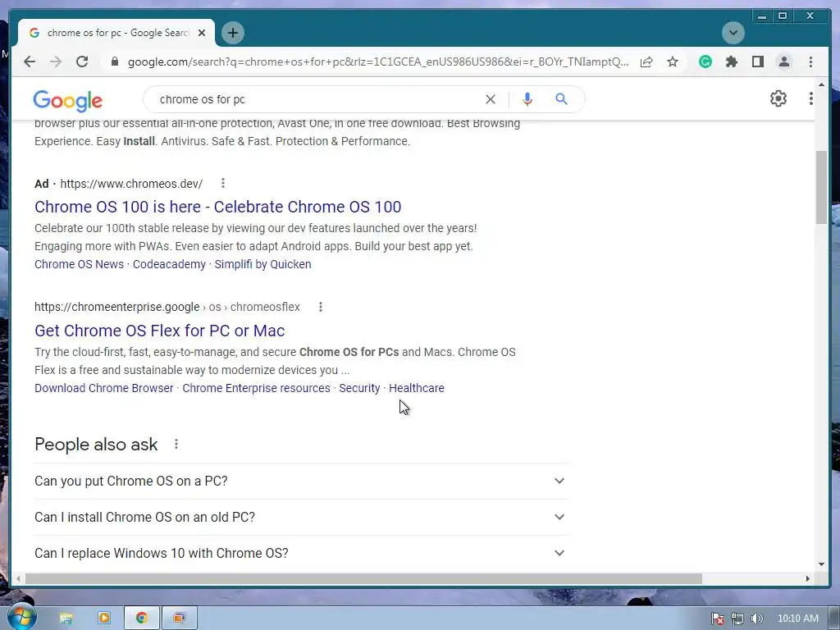Viewport: 840px width, 630px height.
Task: Click the scroll-up arrow of the vertical scrollbar
Action: (821, 84)
